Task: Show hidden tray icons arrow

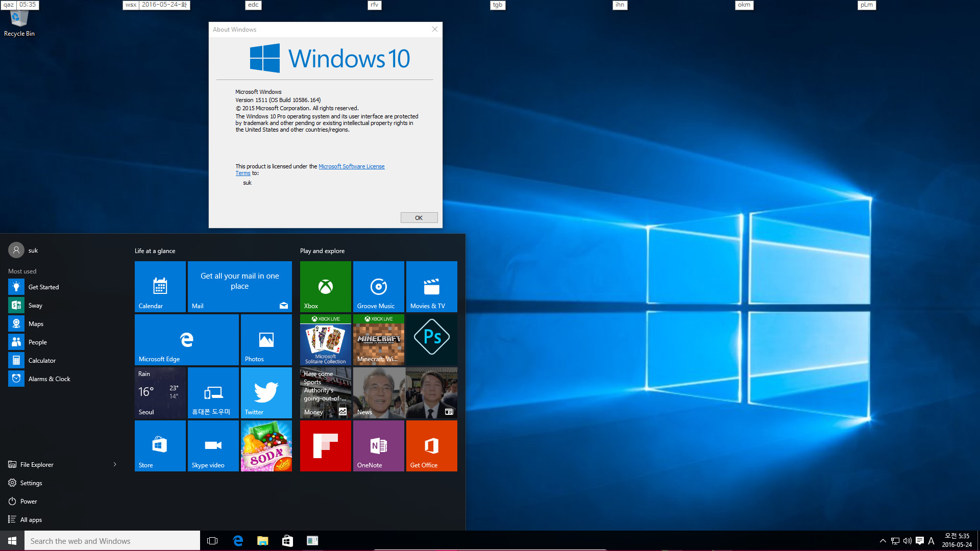Action: [x=883, y=541]
